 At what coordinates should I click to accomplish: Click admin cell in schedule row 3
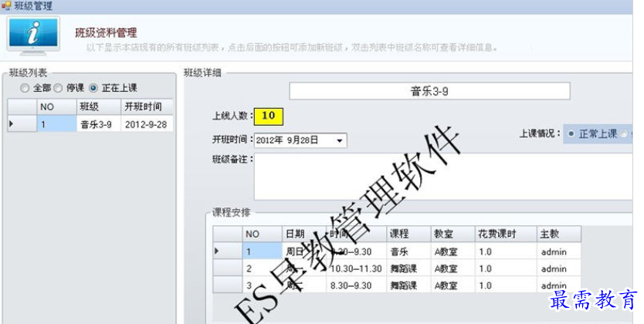[559, 285]
